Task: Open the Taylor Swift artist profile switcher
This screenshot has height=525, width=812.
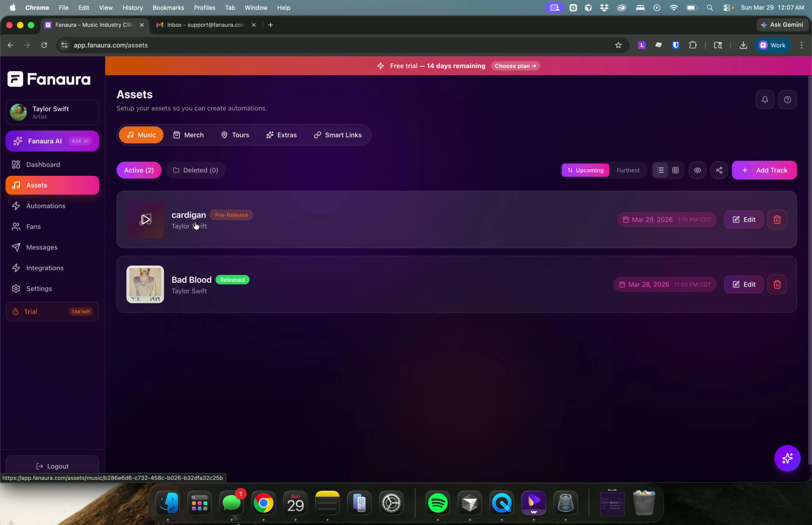Action: coord(52,113)
